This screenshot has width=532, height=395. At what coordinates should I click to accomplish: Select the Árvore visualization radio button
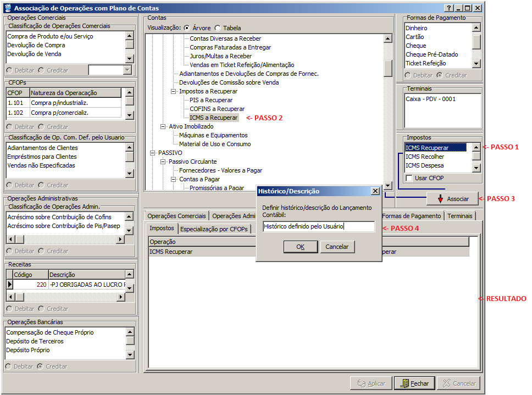tap(187, 28)
